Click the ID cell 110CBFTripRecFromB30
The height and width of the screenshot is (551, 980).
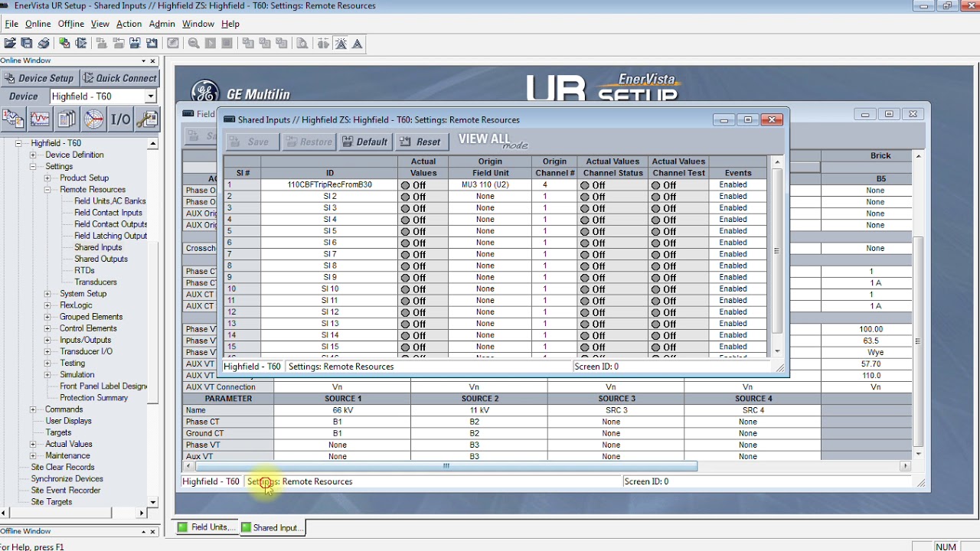click(x=329, y=184)
